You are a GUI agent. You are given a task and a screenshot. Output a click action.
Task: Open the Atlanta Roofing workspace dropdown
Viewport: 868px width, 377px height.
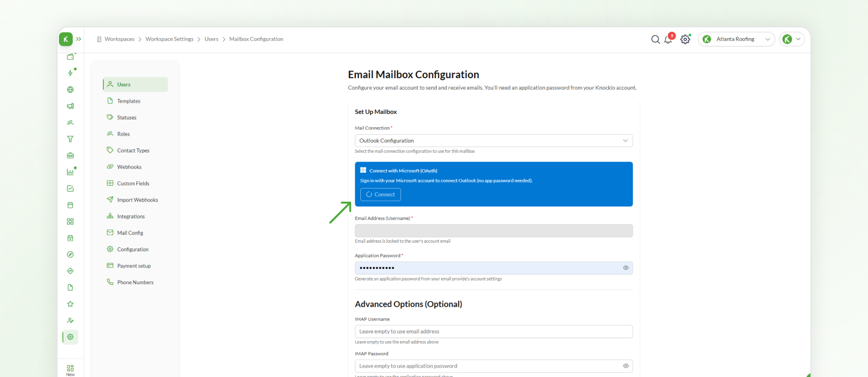click(x=736, y=39)
